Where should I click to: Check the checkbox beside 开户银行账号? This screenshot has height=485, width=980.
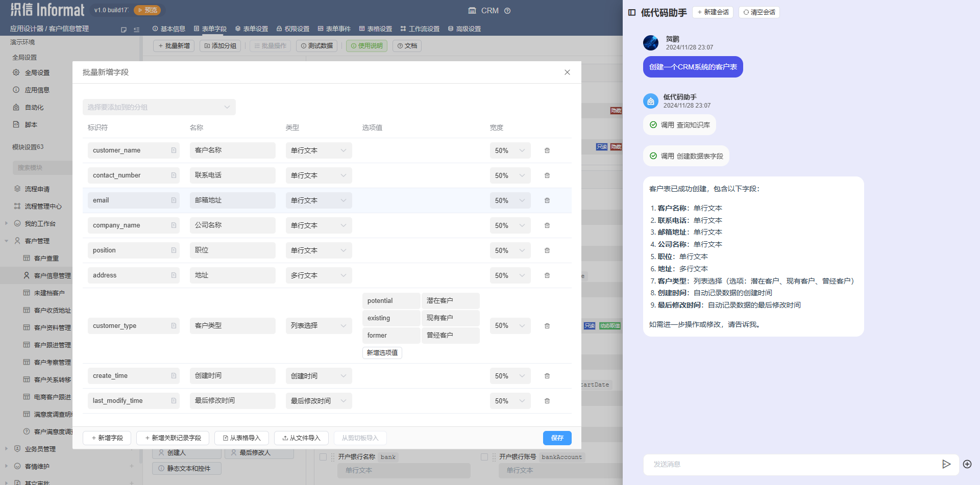[484, 457]
